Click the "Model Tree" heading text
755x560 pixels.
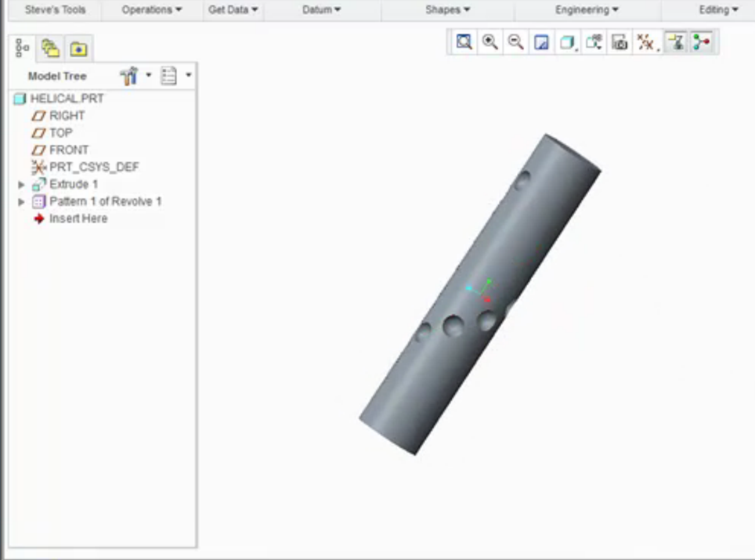coord(57,76)
